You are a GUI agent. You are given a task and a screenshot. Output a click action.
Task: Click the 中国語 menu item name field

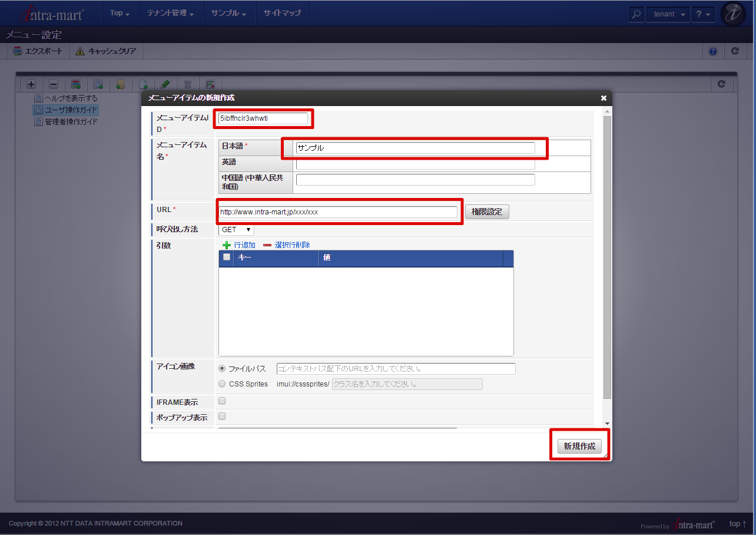(415, 180)
